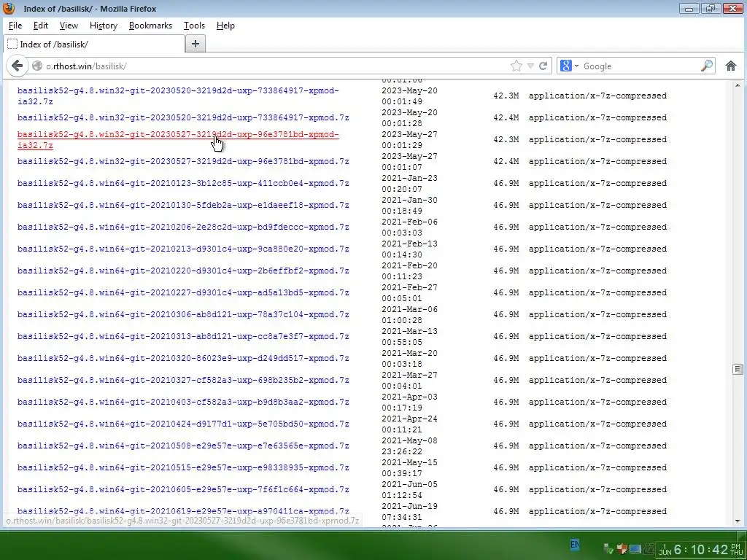Image resolution: width=747 pixels, height=560 pixels.
Task: Click the magnifier search icon in search box
Action: (x=707, y=66)
